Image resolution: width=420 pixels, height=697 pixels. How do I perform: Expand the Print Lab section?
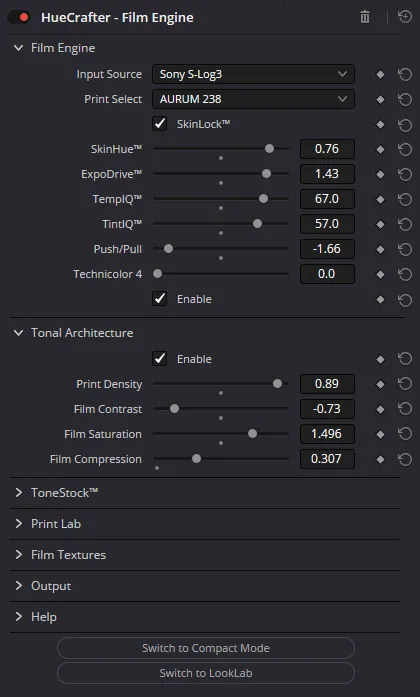coord(19,524)
